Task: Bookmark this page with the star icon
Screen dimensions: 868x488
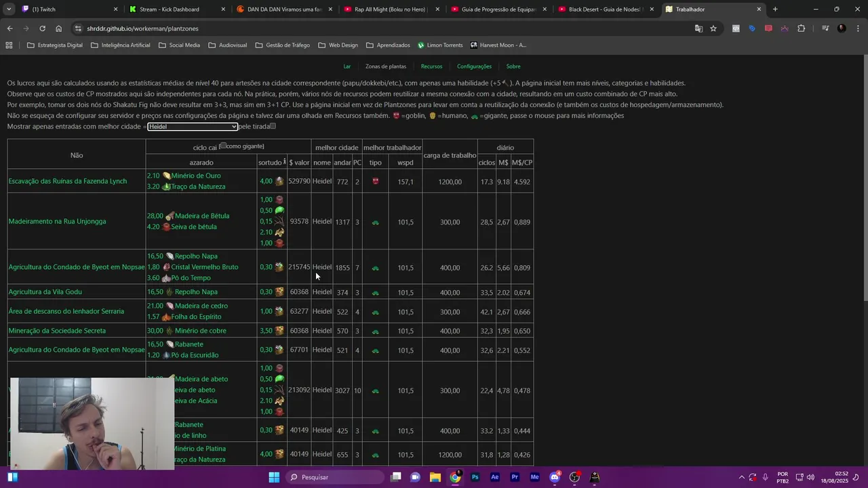Action: click(x=713, y=28)
